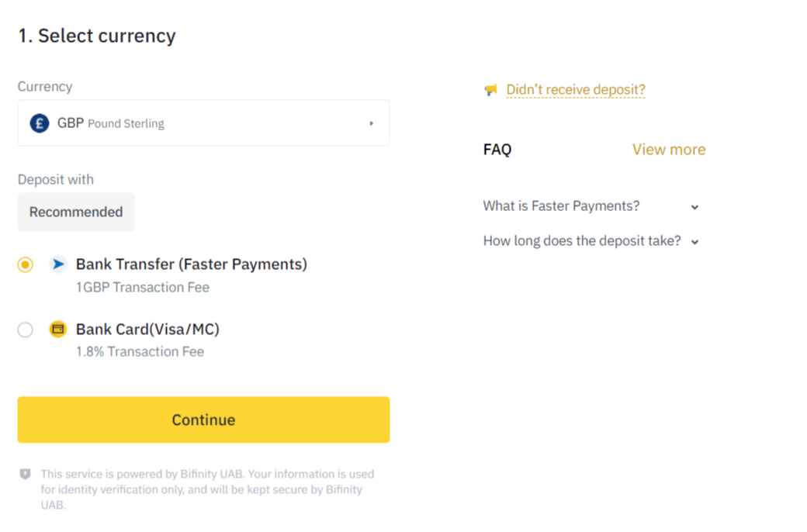Select Bank Transfer (Faster Payments) radio button
This screenshot has height=532, width=807.
tap(25, 264)
